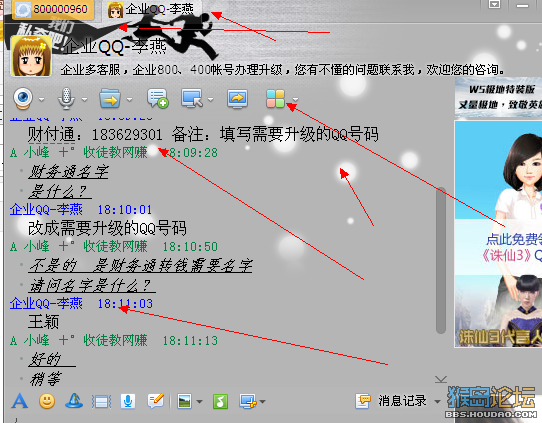Image resolution: width=542 pixels, height=423 pixels.
Task: Open magic emoticon wizard hat icon
Action: click(x=74, y=401)
